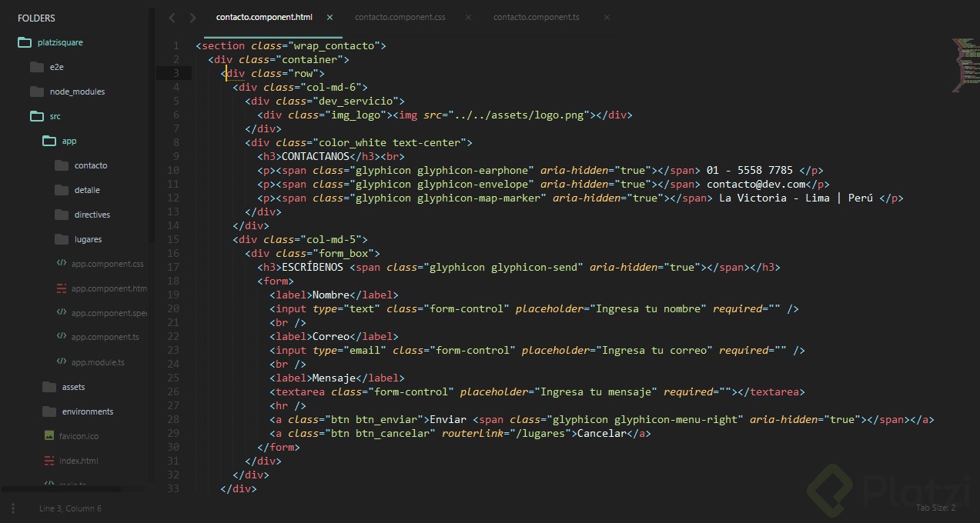
Task: Open the contacto folder in the sidebar
Action: (x=90, y=165)
